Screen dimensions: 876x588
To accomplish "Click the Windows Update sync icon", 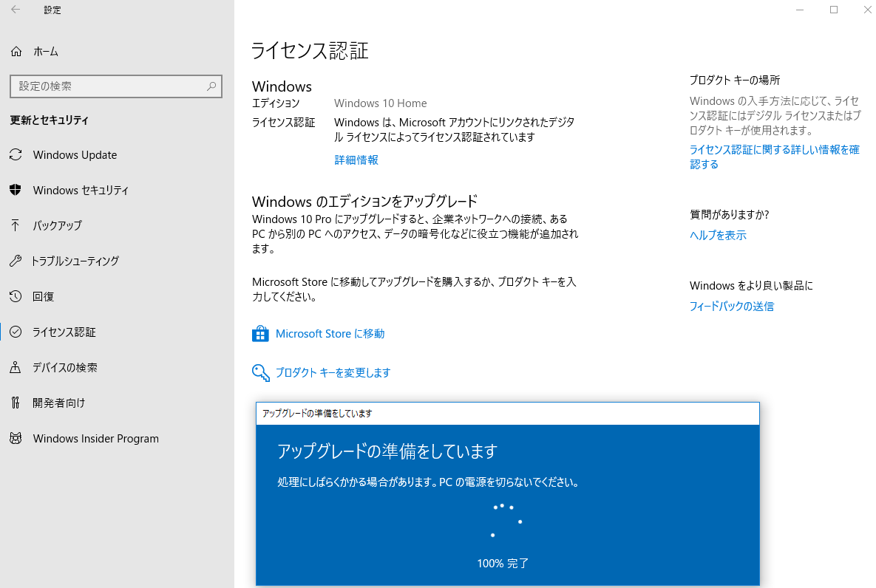I will click(x=16, y=154).
